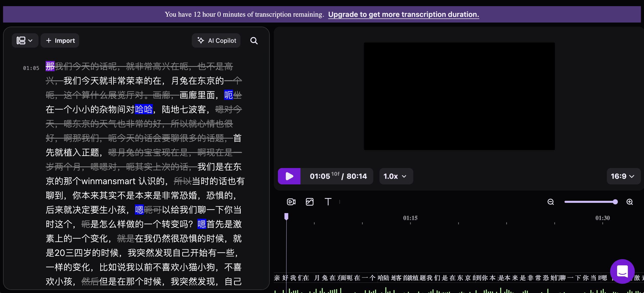Image resolution: width=644 pixels, height=293 pixels.
Task: Click the Import button
Action: [60, 41]
